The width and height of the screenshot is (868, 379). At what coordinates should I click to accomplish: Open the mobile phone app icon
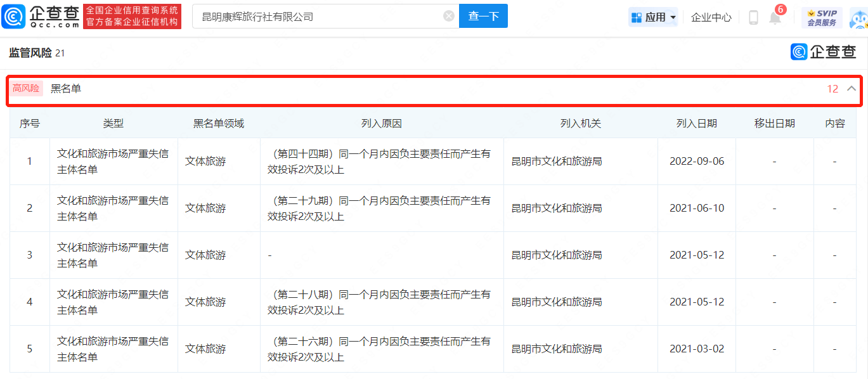(x=753, y=17)
